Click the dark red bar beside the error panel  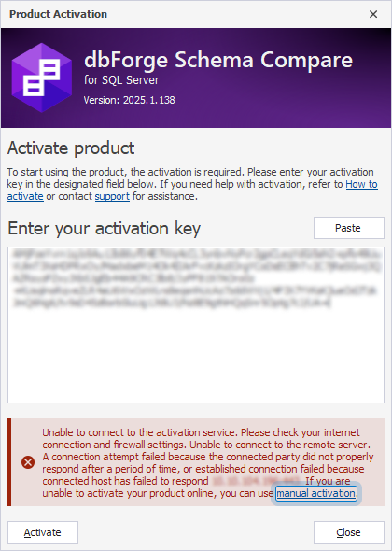point(9,462)
